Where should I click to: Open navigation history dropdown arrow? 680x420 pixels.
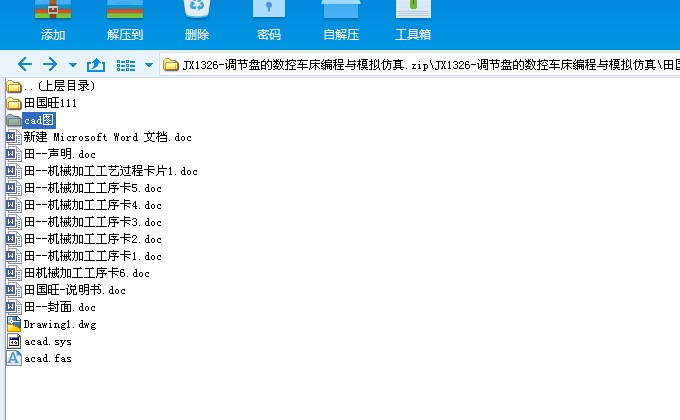[x=72, y=66]
